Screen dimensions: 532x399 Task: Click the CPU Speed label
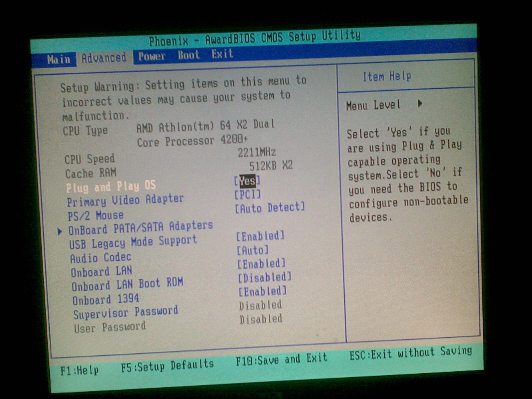(x=89, y=159)
